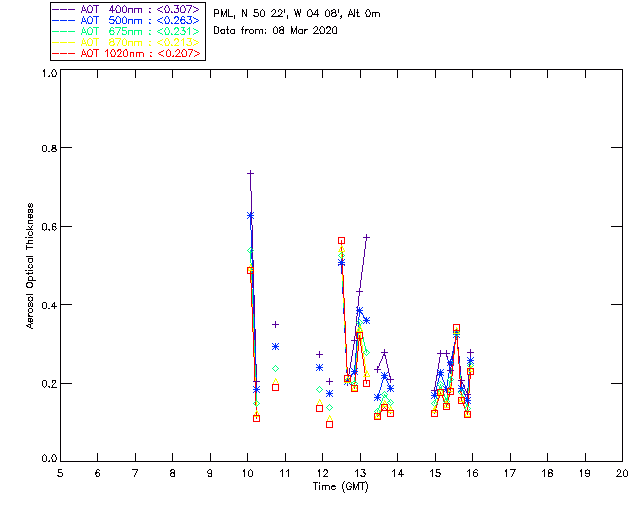
Task: Click the AOT 870nm legend entry
Action: (x=127, y=42)
